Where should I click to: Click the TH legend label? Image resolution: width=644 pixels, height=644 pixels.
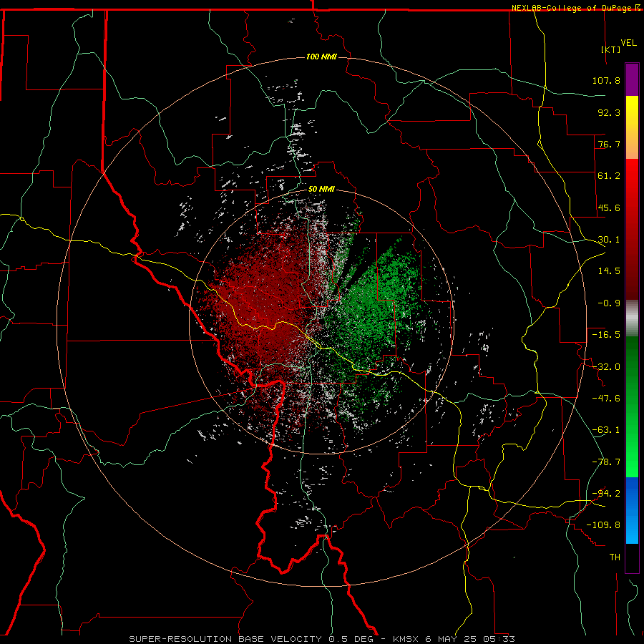[x=615, y=557]
